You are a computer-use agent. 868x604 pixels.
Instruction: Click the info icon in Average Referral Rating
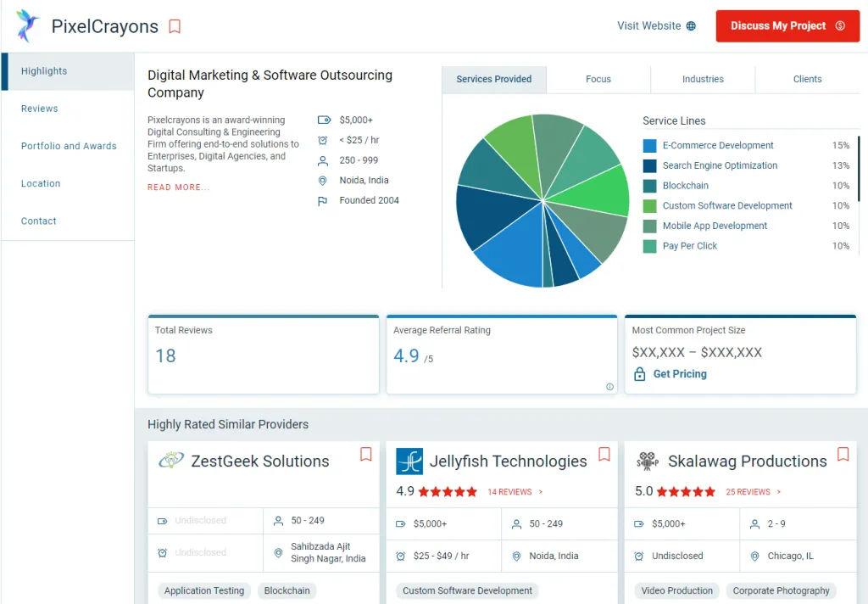point(609,387)
